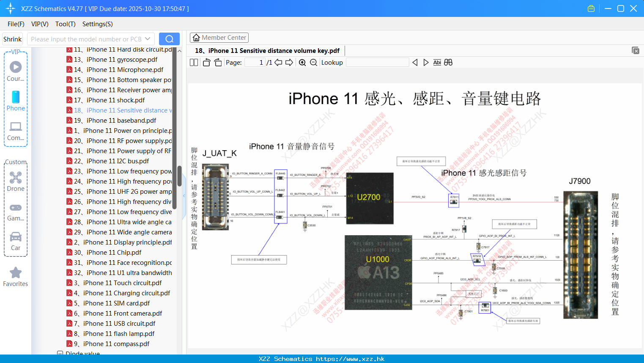This screenshot has height=363, width=644.
Task: Toggle the Abi whole-word match icon
Action: pyautogui.click(x=437, y=63)
